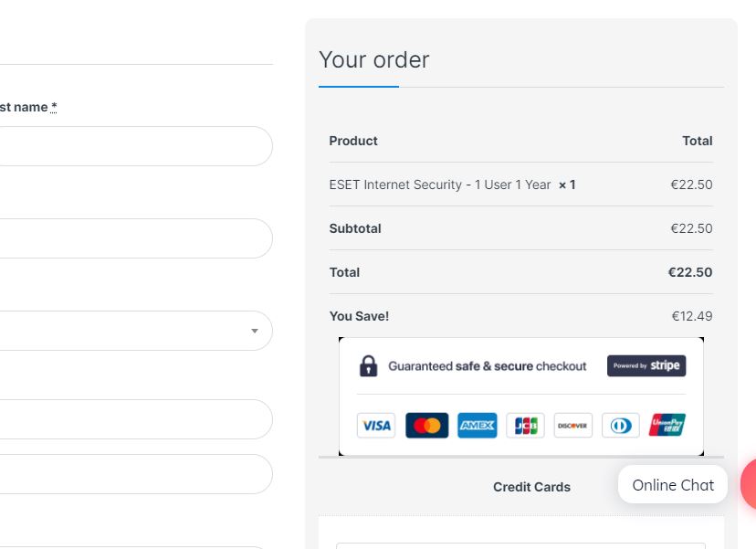Open the Online Chat button
This screenshot has width=756, height=549.
point(673,485)
